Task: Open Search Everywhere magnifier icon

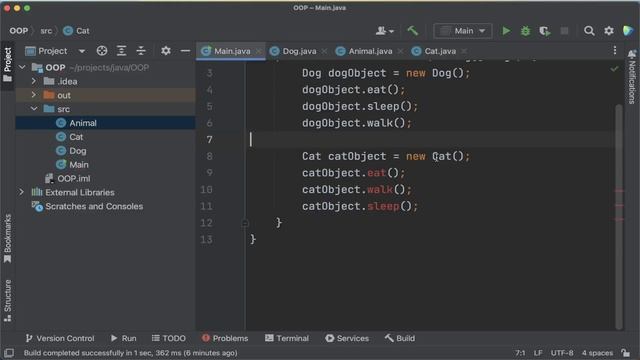Action: (589, 31)
